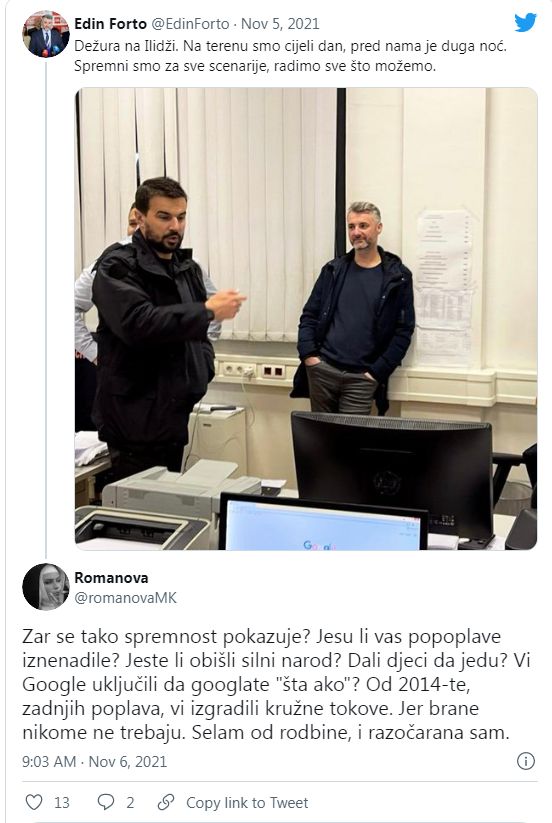Click the chain link copy icon
552x823 pixels.
166,802
